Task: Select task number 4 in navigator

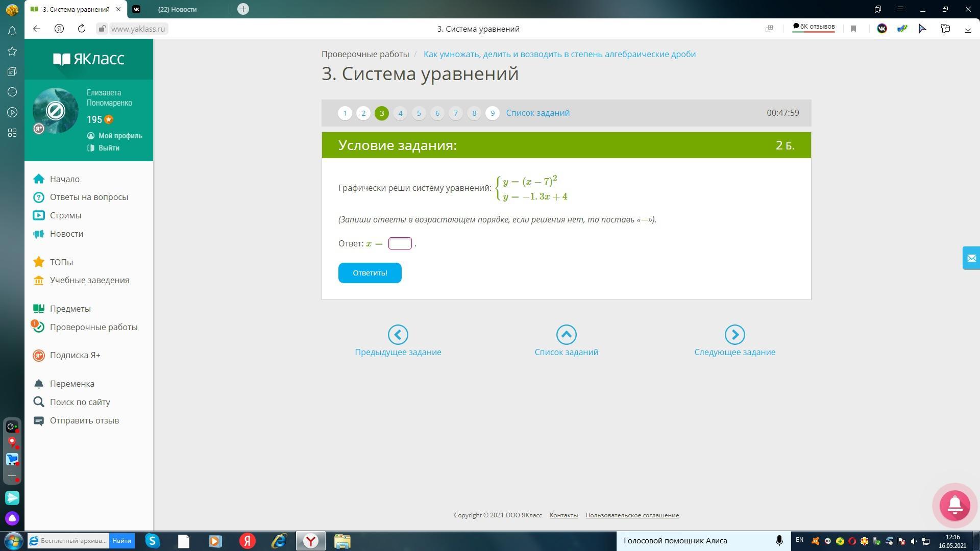Action: (400, 113)
